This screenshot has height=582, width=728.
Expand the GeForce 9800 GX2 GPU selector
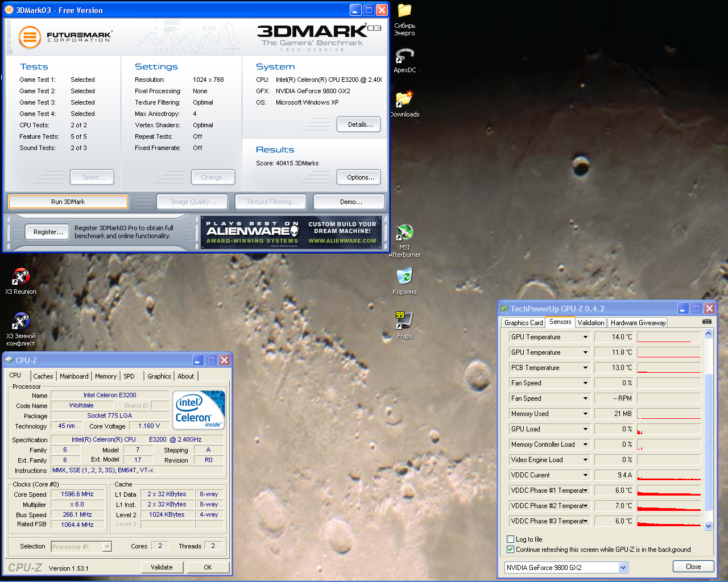(x=623, y=567)
